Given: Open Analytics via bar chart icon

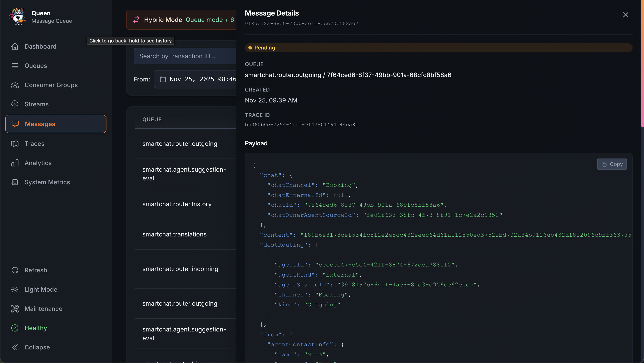Looking at the screenshot, I should pyautogui.click(x=15, y=163).
